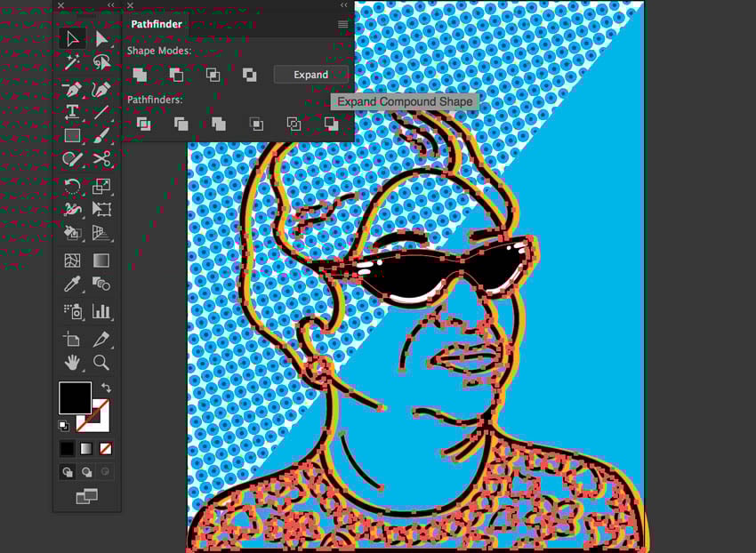Click the Expand Compound Shape tooltip label
The image size is (756, 553).
pyautogui.click(x=405, y=101)
